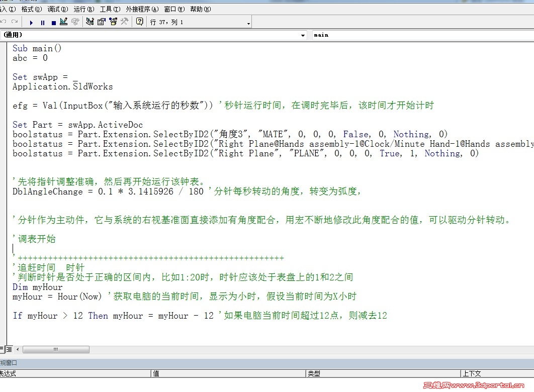This screenshot has height=392, width=534.
Task: Click the '调表开始 comment line
Action: tap(34, 239)
